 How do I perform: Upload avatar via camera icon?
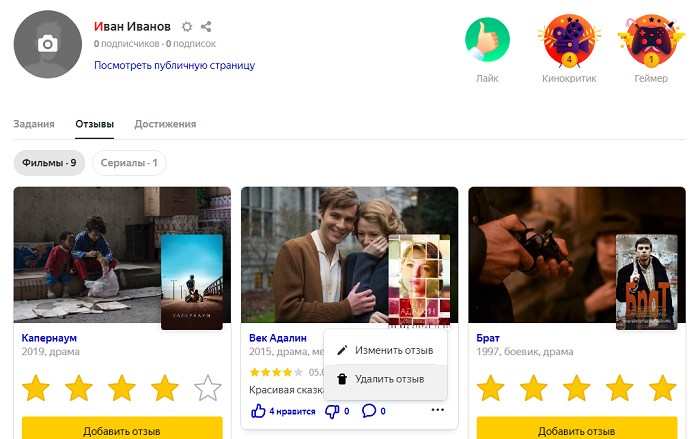pos(48,44)
